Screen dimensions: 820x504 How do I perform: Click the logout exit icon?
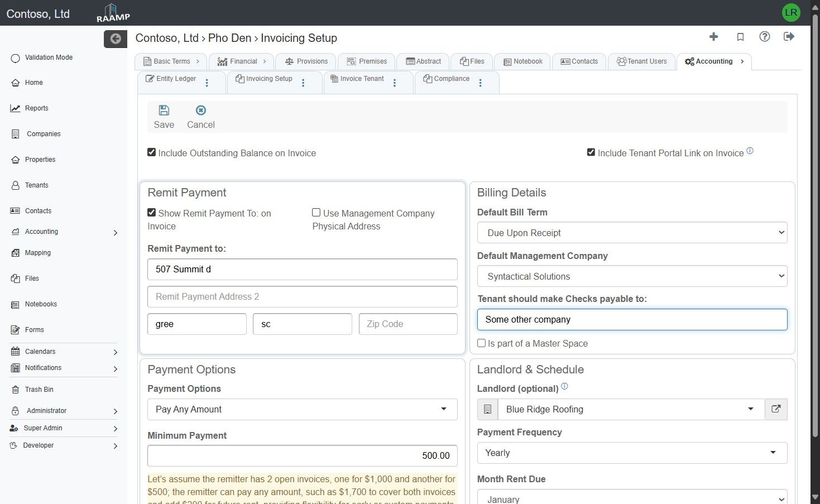(789, 36)
